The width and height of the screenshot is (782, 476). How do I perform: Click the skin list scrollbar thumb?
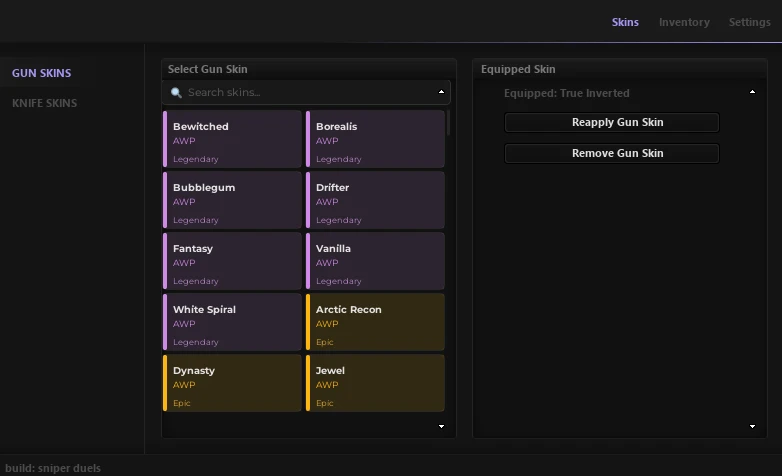point(448,122)
